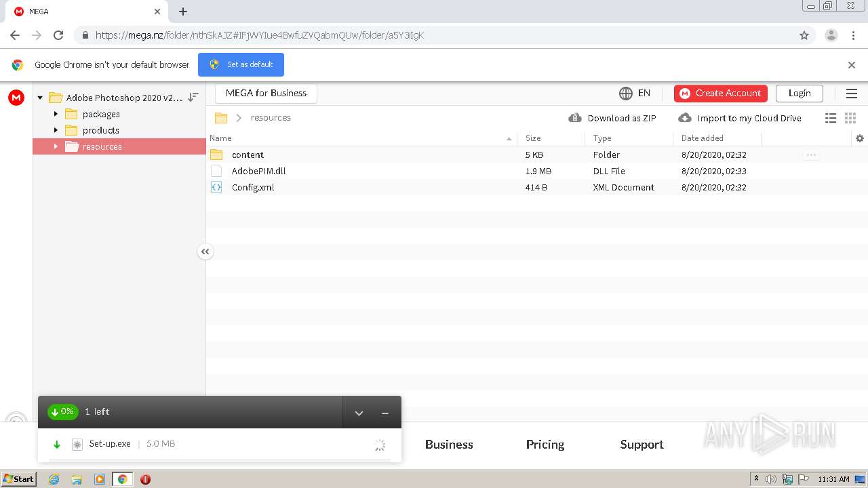The width and height of the screenshot is (868, 488).
Task: Open the Chrome profile avatar
Action: (831, 35)
